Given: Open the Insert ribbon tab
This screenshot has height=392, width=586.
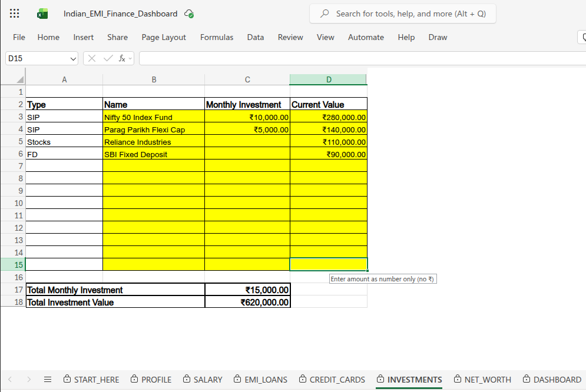Looking at the screenshot, I should (84, 37).
